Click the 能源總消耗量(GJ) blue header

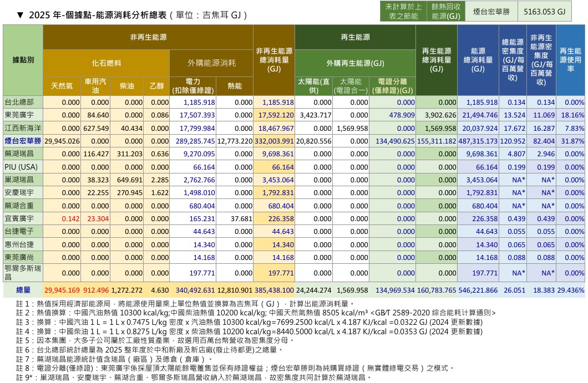(x=478, y=60)
